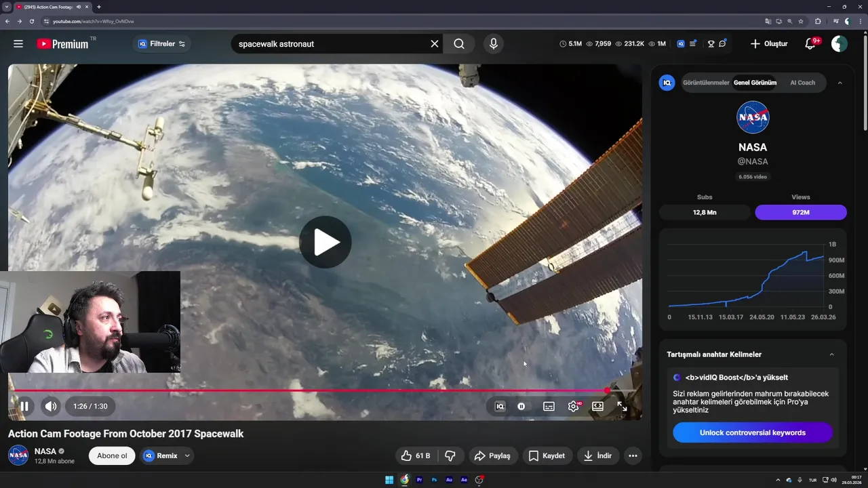Switch to theater mode icon

597,407
